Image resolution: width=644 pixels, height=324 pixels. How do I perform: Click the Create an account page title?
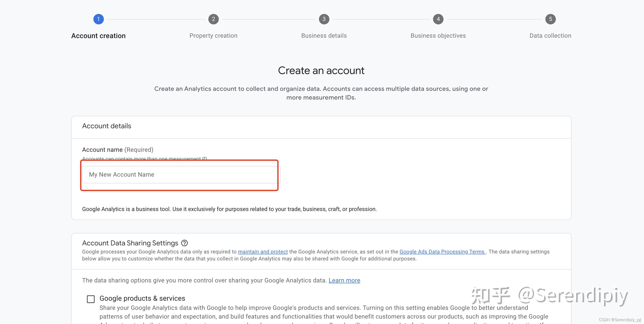(x=321, y=71)
